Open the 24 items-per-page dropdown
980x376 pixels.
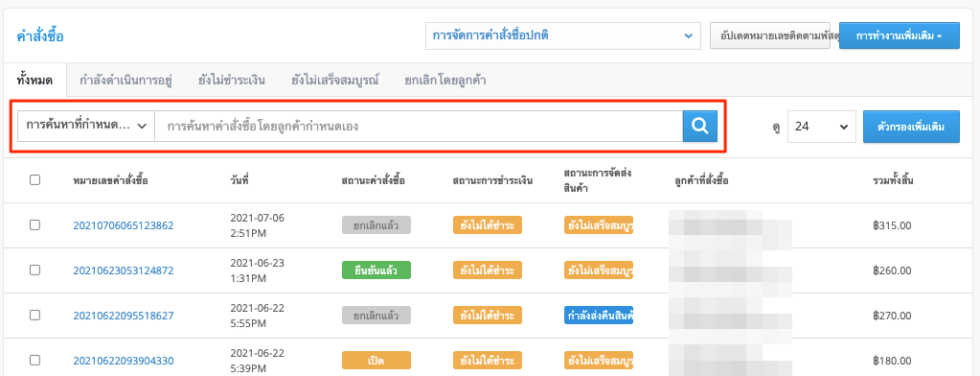pyautogui.click(x=821, y=127)
